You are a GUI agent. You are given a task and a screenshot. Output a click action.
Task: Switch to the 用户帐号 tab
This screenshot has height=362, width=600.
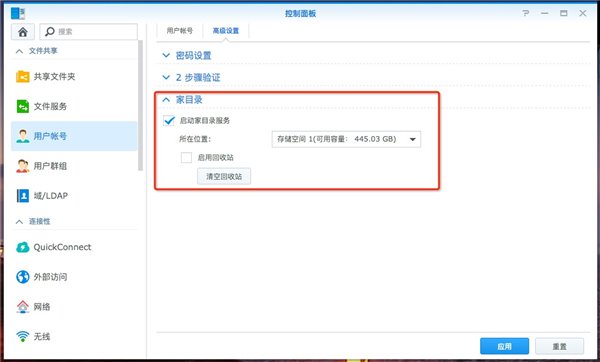179,31
